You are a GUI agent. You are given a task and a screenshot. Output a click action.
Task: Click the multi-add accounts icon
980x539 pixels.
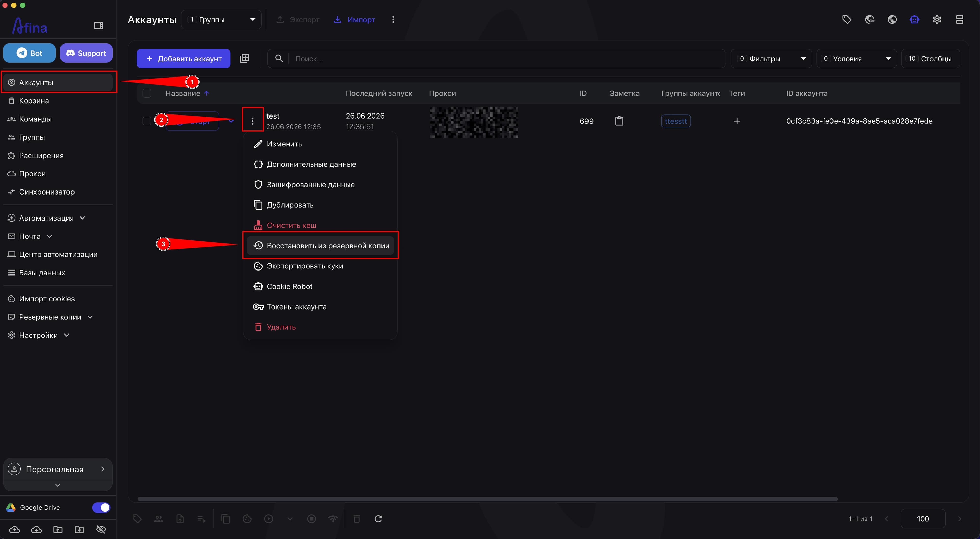pos(244,59)
